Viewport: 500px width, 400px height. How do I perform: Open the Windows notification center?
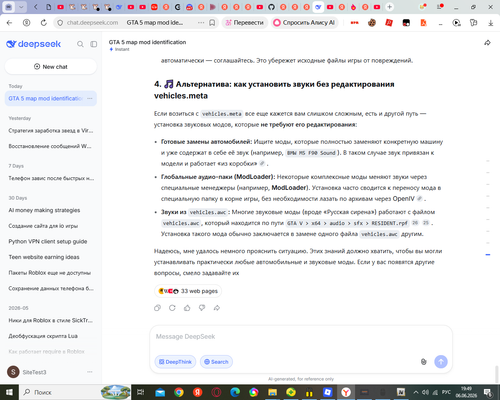[488, 392]
